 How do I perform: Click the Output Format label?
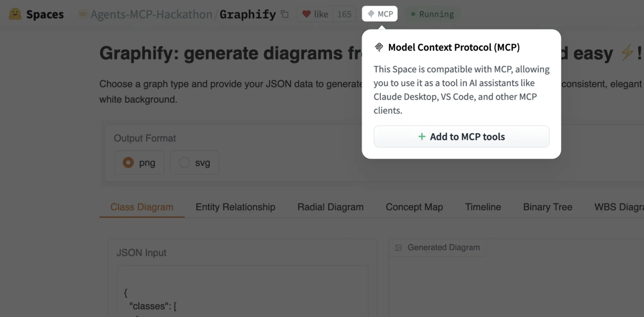pyautogui.click(x=145, y=138)
